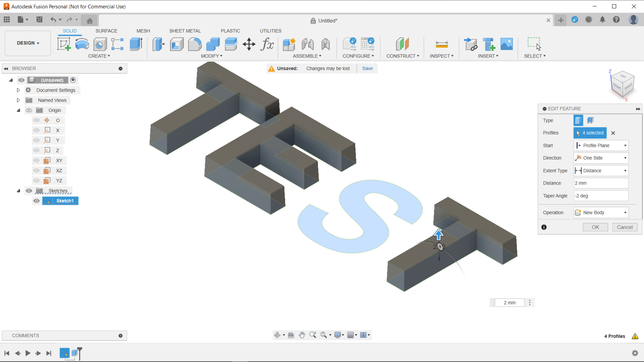Switch to the MESH tab
The image size is (644, 362).
pos(143,31)
